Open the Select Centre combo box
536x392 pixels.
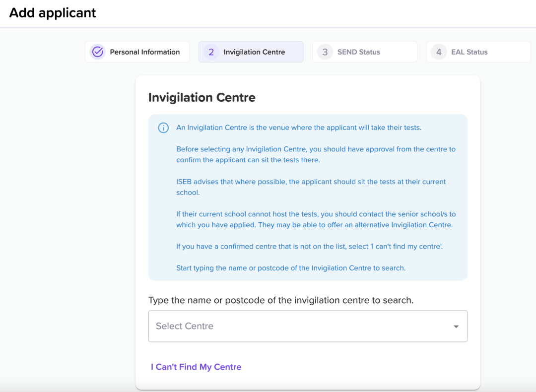308,326
